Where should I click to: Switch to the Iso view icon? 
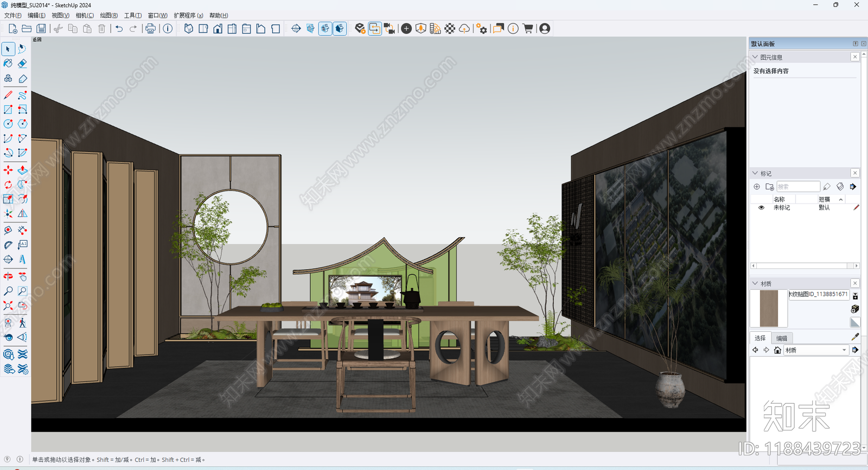point(189,29)
